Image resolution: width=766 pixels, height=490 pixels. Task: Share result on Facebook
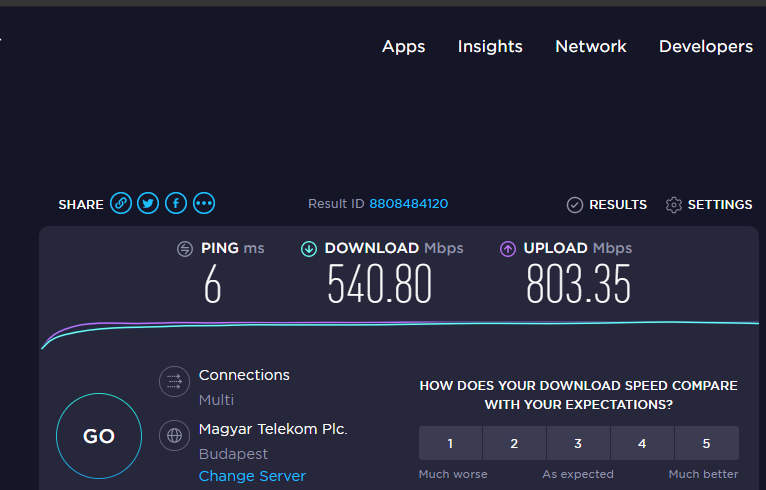click(176, 203)
